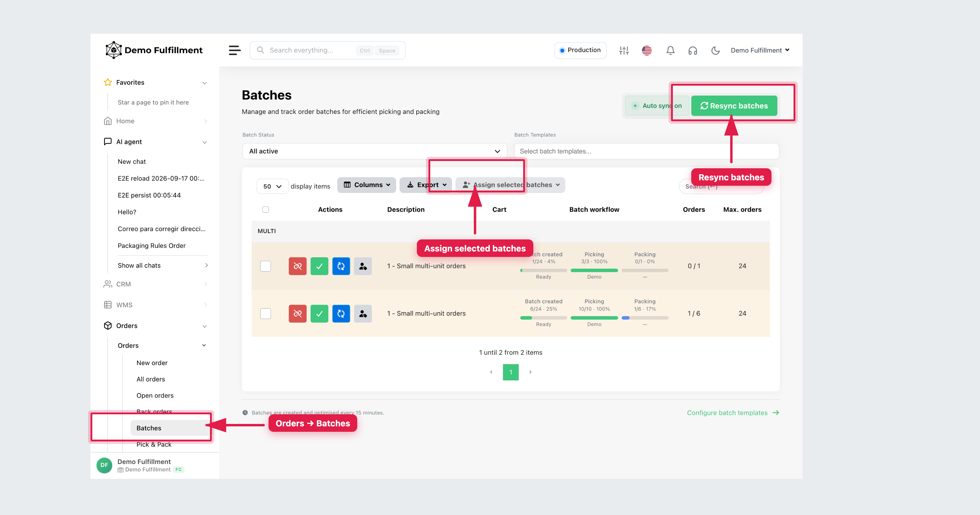Open the sliders settings icon in header

(624, 51)
